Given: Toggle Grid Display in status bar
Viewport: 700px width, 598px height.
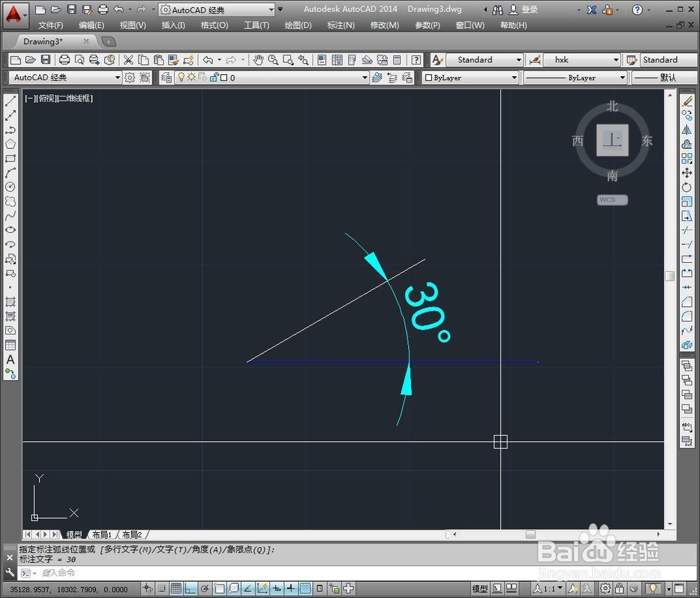Looking at the screenshot, I should pyautogui.click(x=176, y=589).
